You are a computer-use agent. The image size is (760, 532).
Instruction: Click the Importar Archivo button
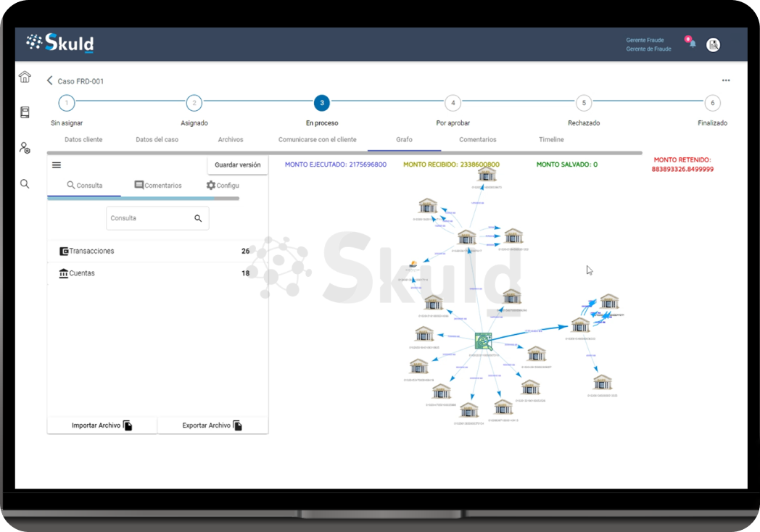[x=102, y=425]
